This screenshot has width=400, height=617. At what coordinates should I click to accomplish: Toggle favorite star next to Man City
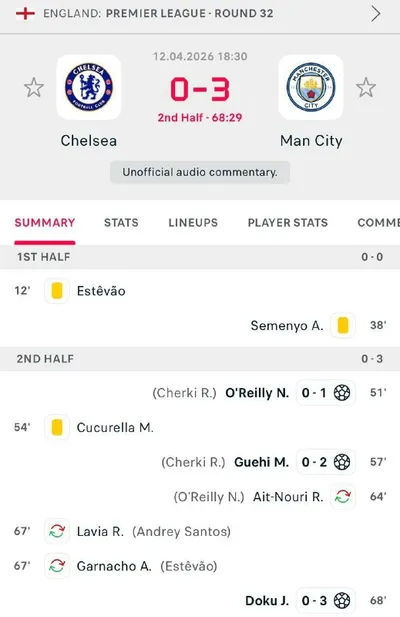click(366, 87)
